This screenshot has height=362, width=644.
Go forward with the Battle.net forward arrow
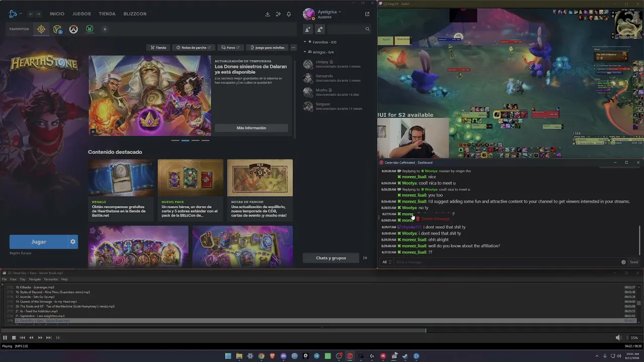38,14
